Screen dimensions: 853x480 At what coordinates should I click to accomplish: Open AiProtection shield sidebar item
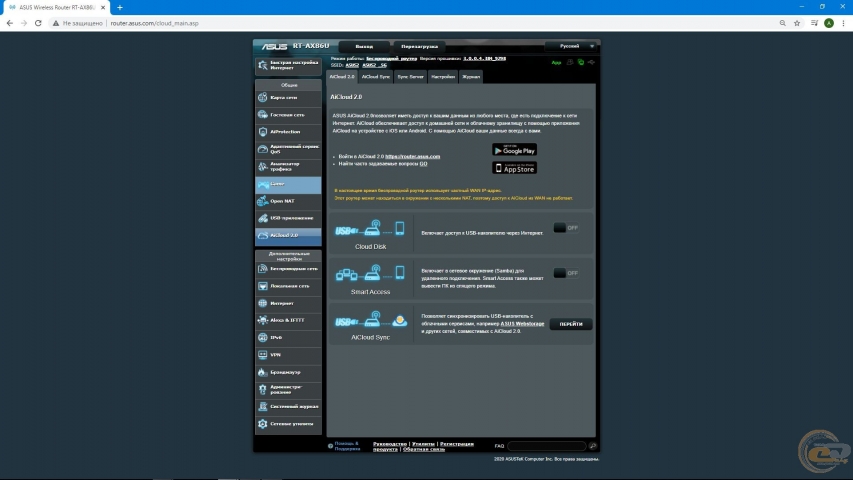coord(288,132)
